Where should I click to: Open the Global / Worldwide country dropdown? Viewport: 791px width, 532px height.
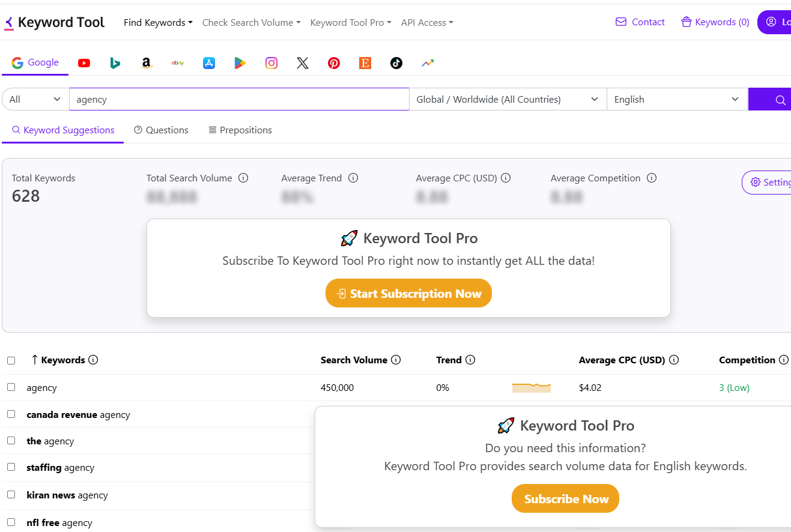pos(508,100)
